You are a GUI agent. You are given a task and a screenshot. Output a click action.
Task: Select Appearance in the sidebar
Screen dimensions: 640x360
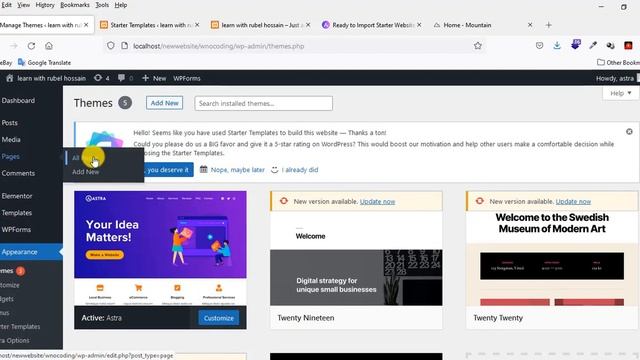pos(19,252)
